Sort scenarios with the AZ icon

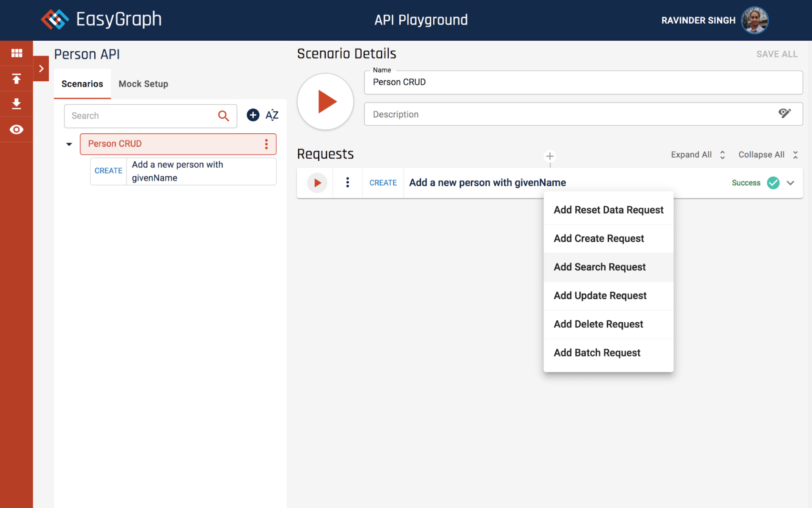click(272, 115)
